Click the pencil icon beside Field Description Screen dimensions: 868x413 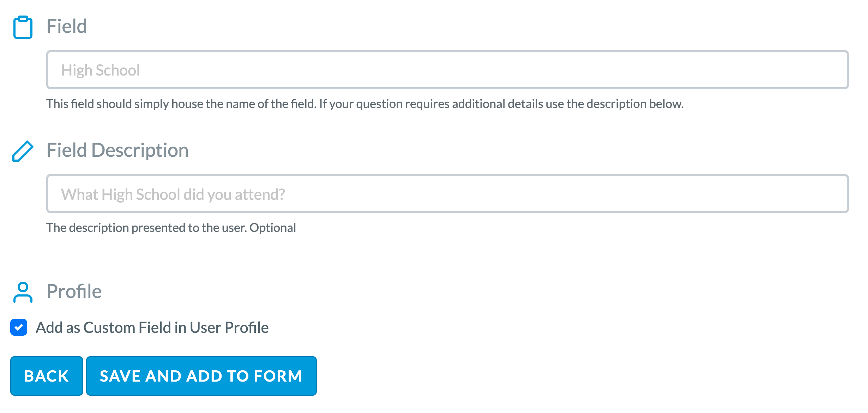point(23,151)
